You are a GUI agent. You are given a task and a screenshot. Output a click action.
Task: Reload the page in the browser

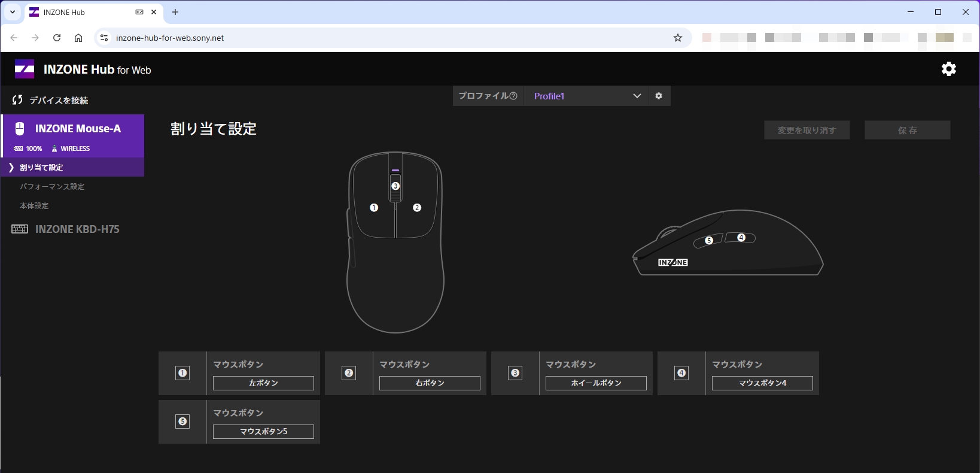click(57, 38)
